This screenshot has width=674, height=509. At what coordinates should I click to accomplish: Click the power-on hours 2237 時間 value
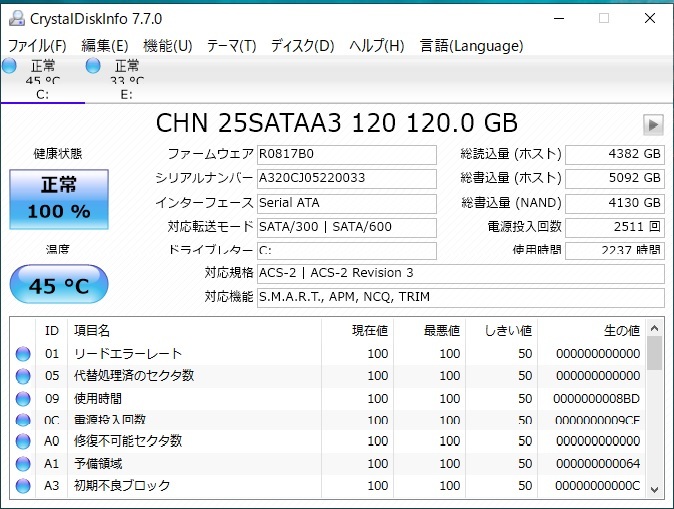pyautogui.click(x=615, y=251)
